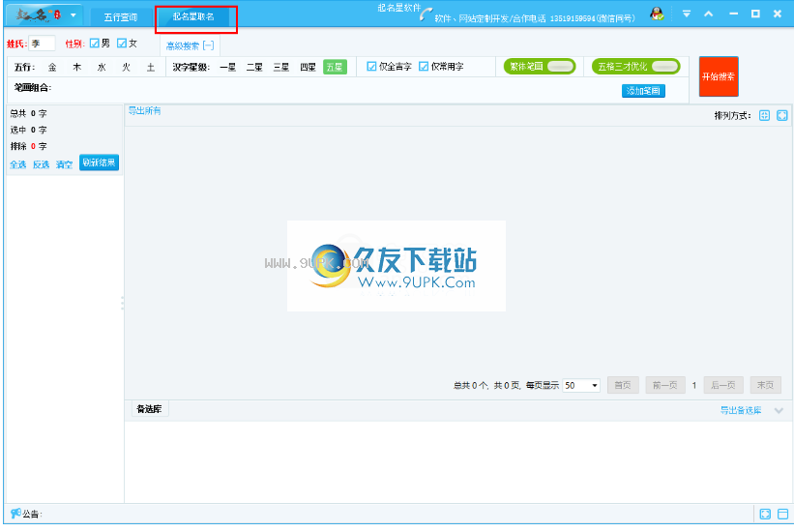The height and width of the screenshot is (532, 794).
Task: Go to 前一页 previous page button
Action: pos(664,385)
